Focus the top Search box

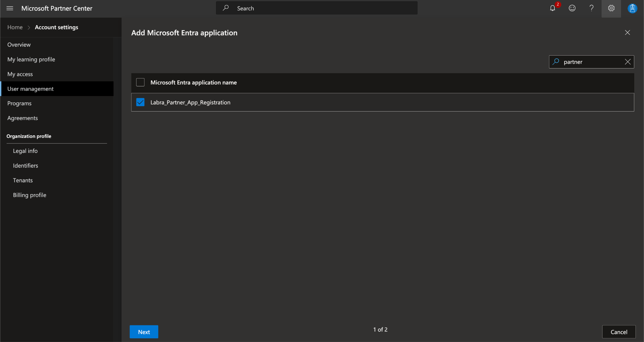point(317,8)
